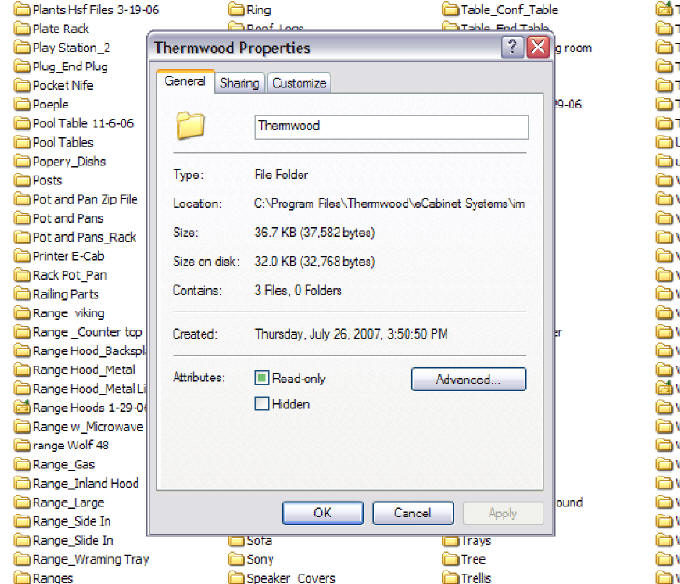680x584 pixels.
Task: Select the Pool Tables folder icon
Action: point(22,142)
